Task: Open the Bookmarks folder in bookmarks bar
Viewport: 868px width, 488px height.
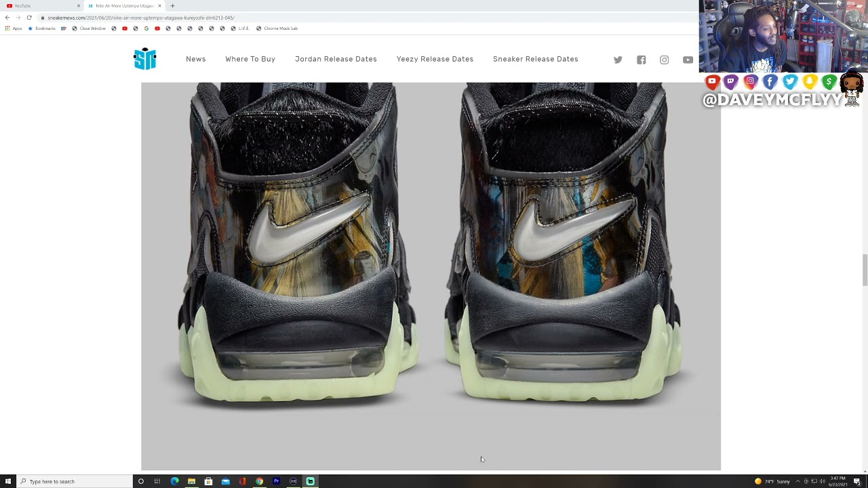Action: [41, 28]
